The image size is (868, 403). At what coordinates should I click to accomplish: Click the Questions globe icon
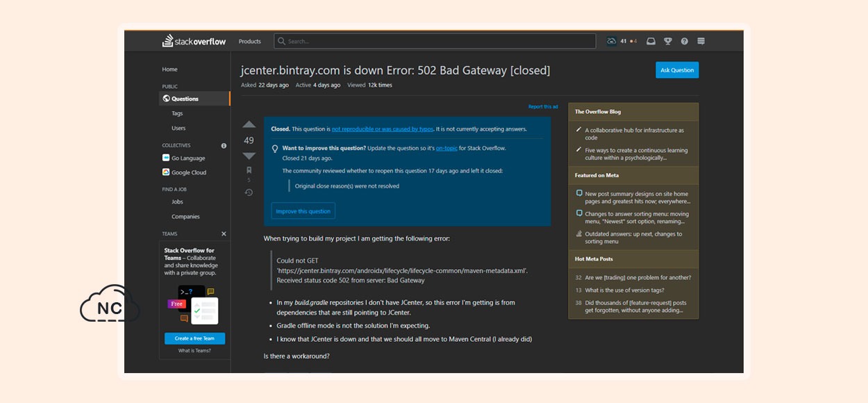tap(167, 99)
